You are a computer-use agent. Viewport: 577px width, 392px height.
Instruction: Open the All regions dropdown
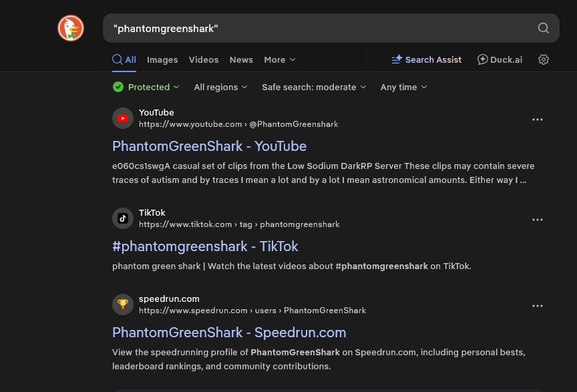(x=220, y=87)
